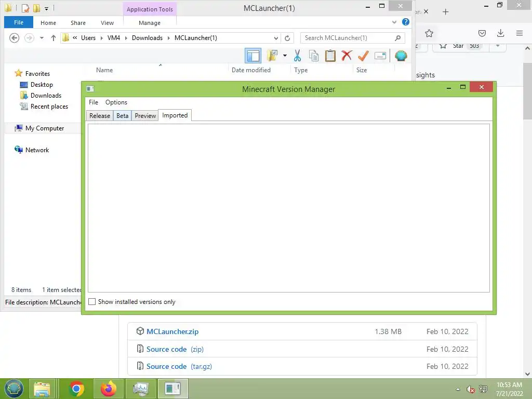
Task: Open the Quick Access Toolbar customize dropdown
Action: pos(46,8)
